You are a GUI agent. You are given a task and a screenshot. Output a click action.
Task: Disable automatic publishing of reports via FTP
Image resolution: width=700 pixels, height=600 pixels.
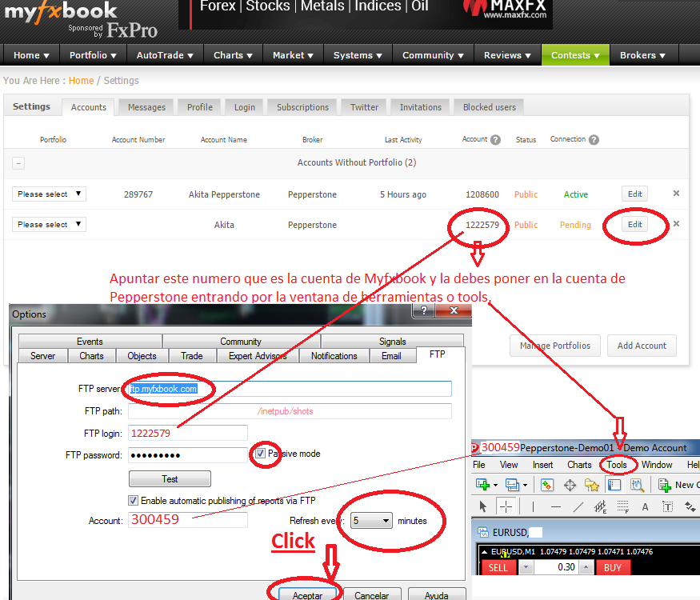(x=134, y=501)
